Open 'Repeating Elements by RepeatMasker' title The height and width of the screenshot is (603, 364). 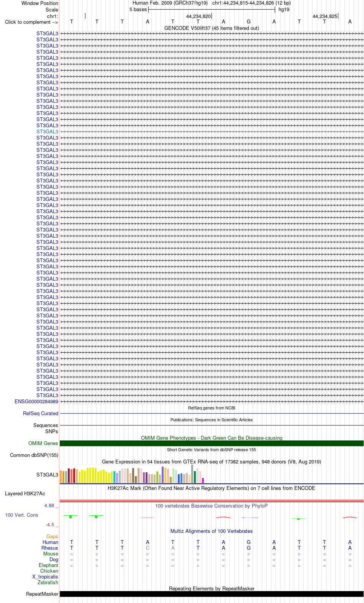pos(212,588)
